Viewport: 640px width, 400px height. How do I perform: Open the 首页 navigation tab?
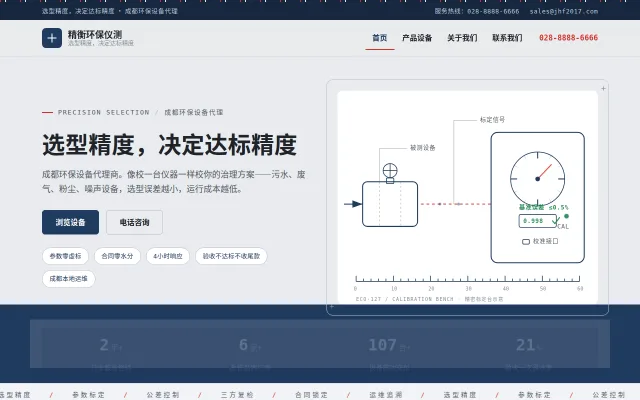(x=380, y=38)
